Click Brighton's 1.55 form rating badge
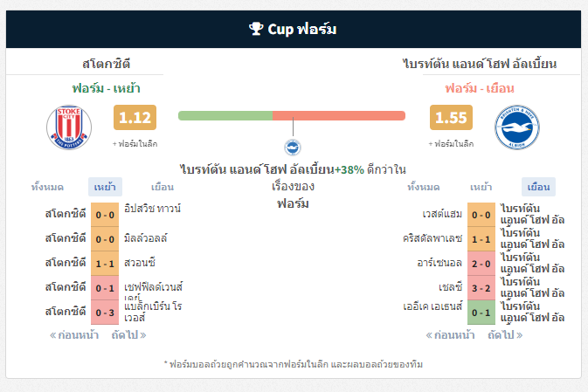588x392 pixels. pos(451,117)
